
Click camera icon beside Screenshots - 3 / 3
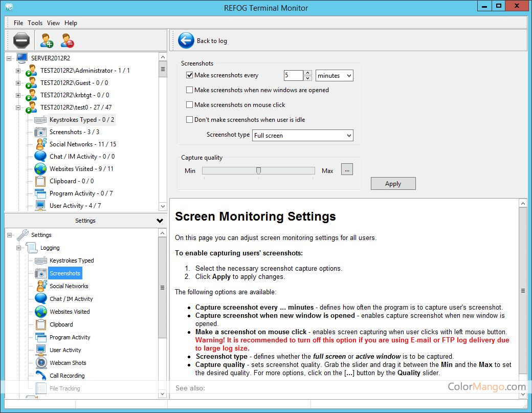tap(40, 132)
